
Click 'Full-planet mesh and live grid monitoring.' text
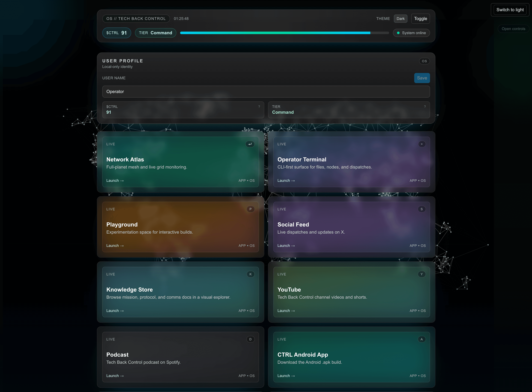coord(147,167)
